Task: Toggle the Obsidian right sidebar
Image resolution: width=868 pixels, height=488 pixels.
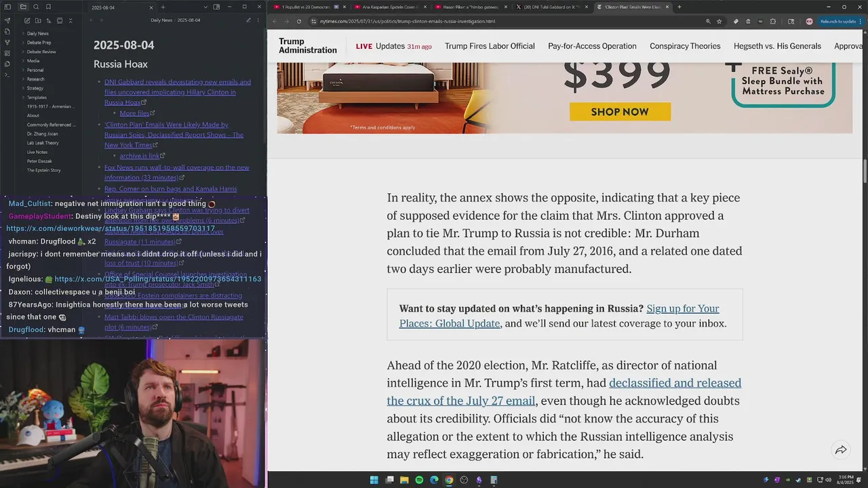Action: pos(216,7)
